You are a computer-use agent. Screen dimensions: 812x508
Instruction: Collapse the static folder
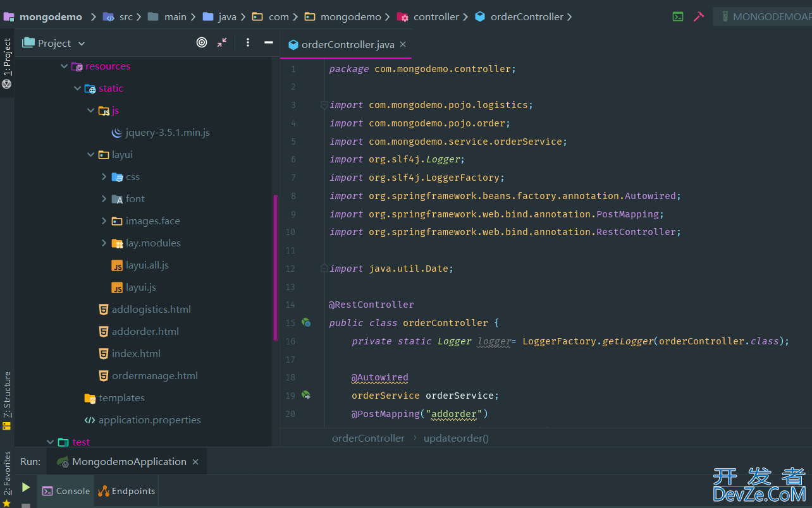77,88
